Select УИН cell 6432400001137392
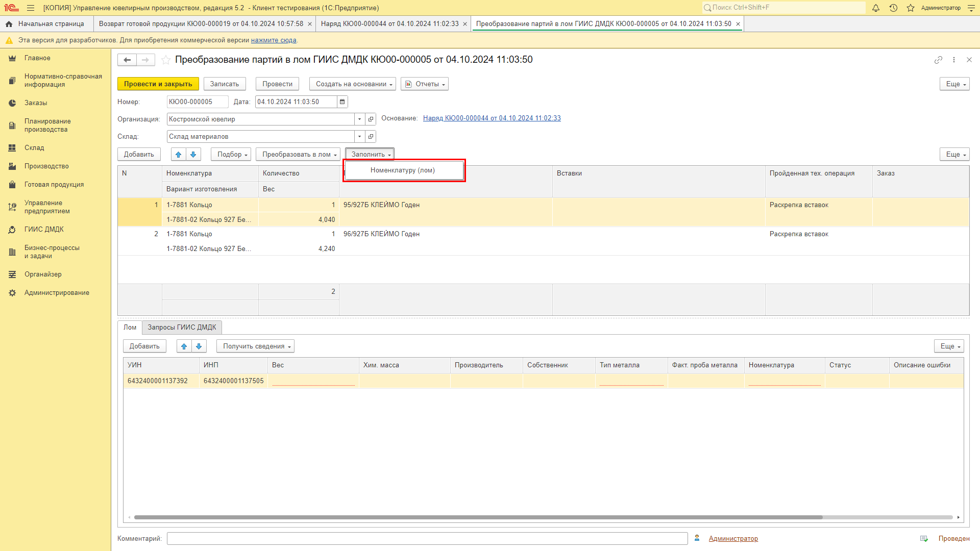The height and width of the screenshot is (551, 980). coord(161,381)
